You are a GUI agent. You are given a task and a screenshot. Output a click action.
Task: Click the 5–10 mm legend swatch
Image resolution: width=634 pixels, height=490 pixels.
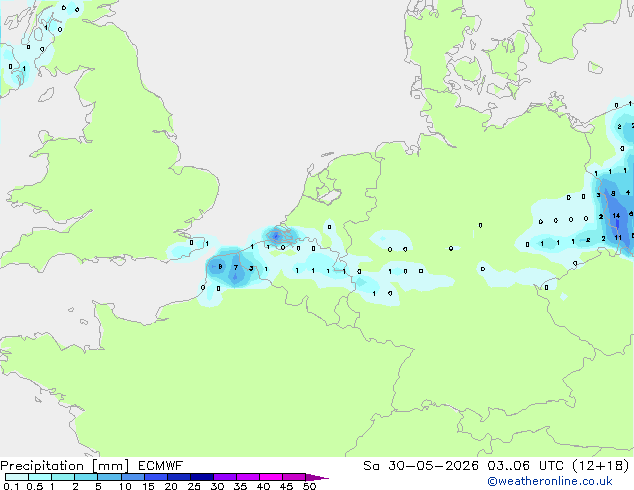[110, 477]
